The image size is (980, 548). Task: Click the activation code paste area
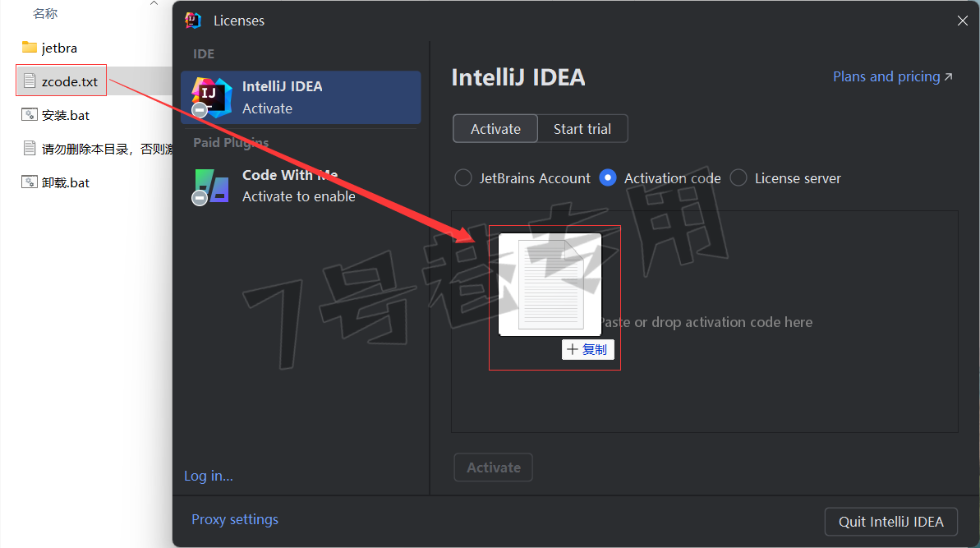coord(704,322)
